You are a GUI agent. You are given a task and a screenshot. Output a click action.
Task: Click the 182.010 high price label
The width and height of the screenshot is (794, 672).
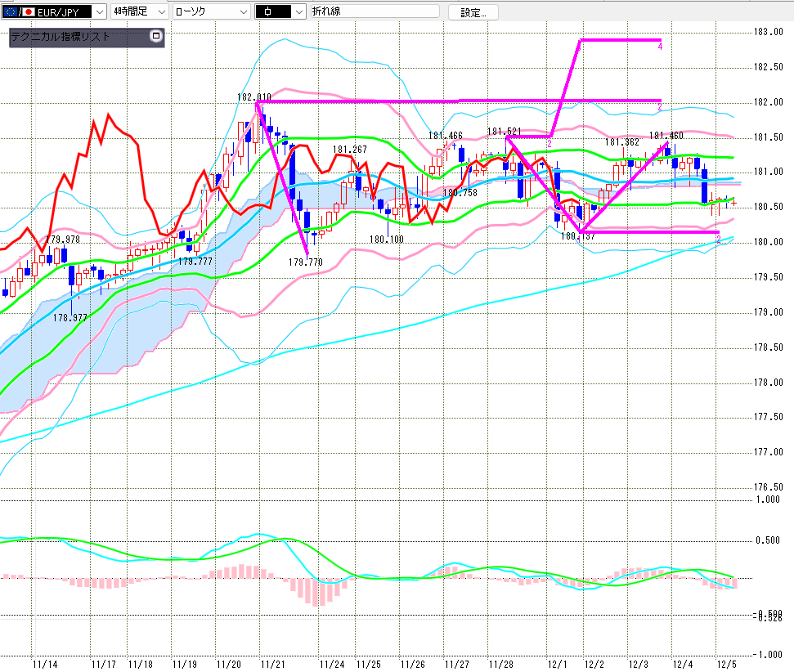tap(253, 96)
